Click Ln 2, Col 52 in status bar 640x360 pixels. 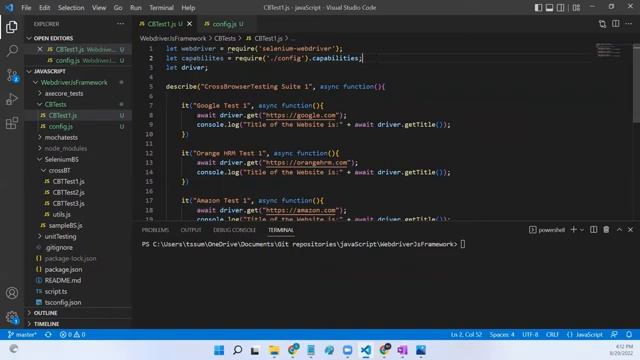466,335
